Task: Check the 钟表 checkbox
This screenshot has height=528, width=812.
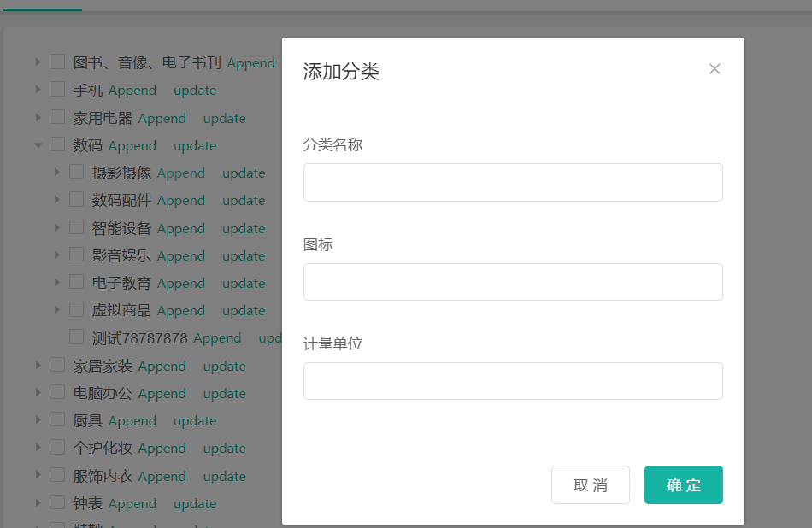Action: coord(57,502)
